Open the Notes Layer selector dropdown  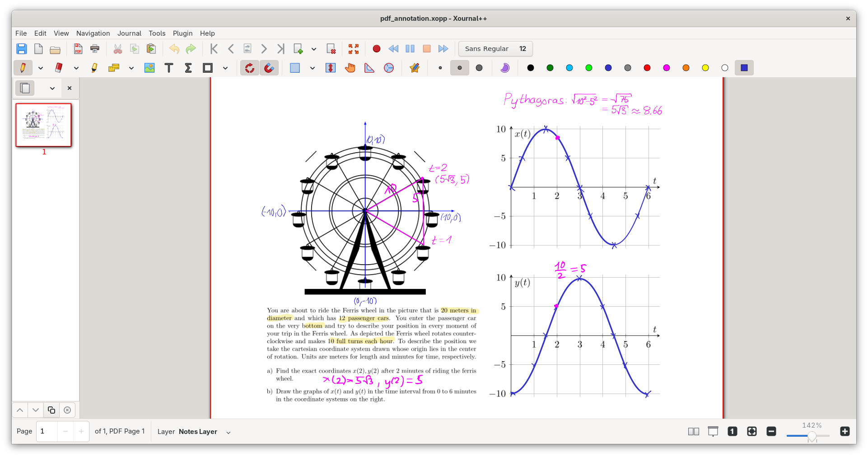tap(228, 432)
